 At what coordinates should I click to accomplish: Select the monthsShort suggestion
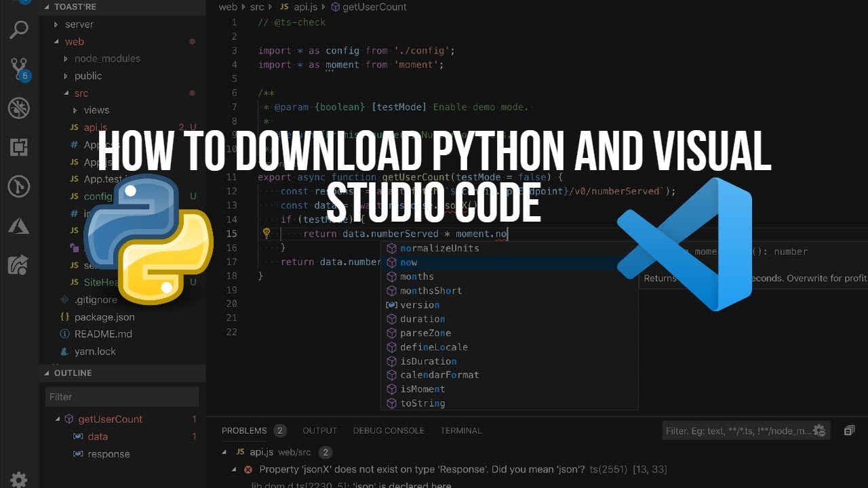[509, 291]
